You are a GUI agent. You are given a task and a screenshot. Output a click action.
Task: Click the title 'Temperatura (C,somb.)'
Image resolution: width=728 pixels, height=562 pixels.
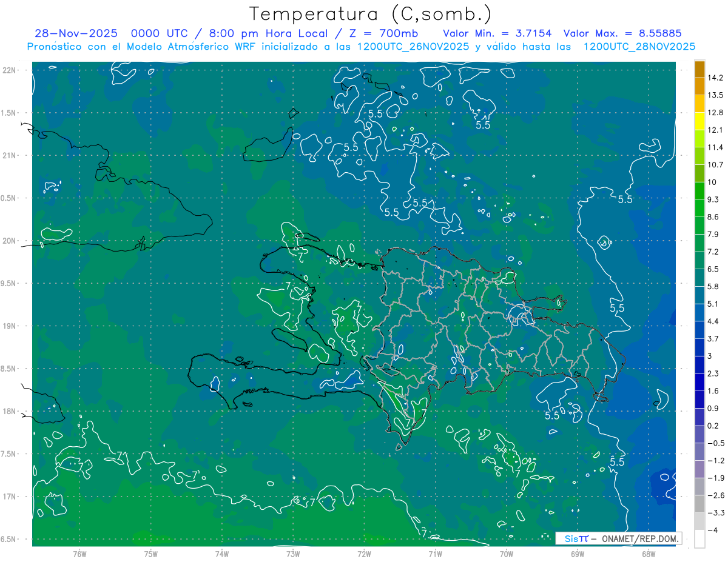(371, 14)
